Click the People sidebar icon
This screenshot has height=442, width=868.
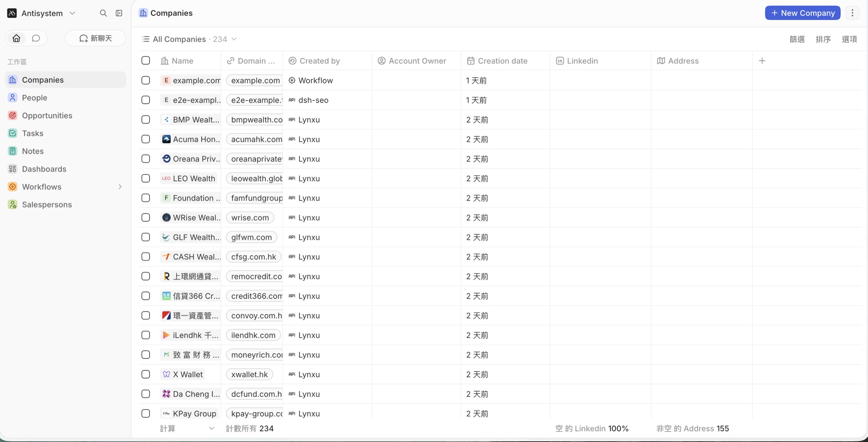pos(13,97)
